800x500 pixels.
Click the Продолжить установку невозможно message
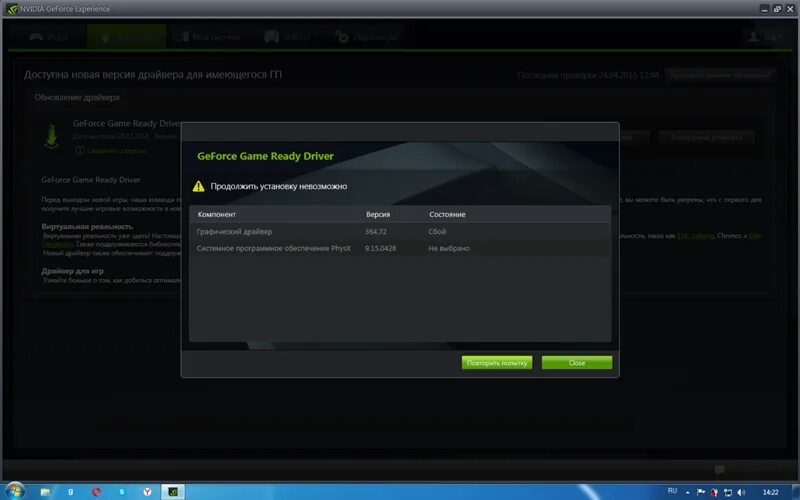(279, 186)
